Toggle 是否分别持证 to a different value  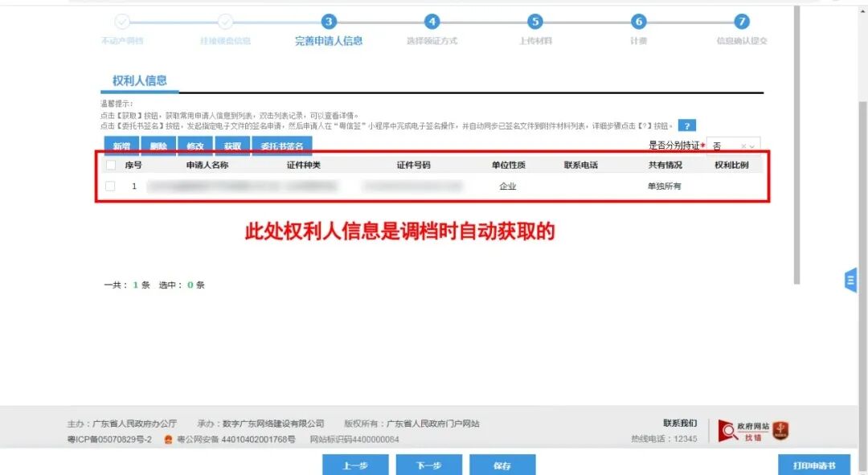pyautogui.click(x=722, y=145)
